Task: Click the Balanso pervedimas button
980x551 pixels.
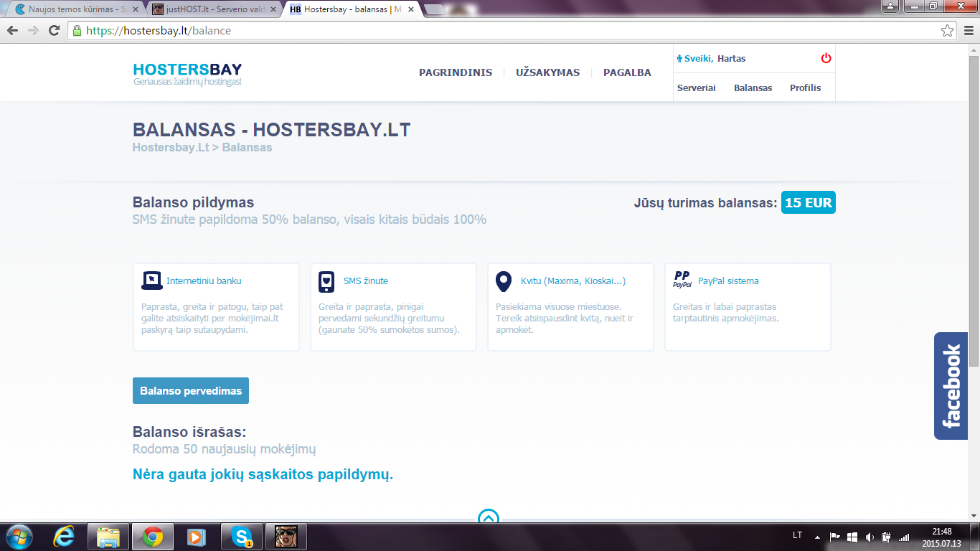Action: (191, 391)
